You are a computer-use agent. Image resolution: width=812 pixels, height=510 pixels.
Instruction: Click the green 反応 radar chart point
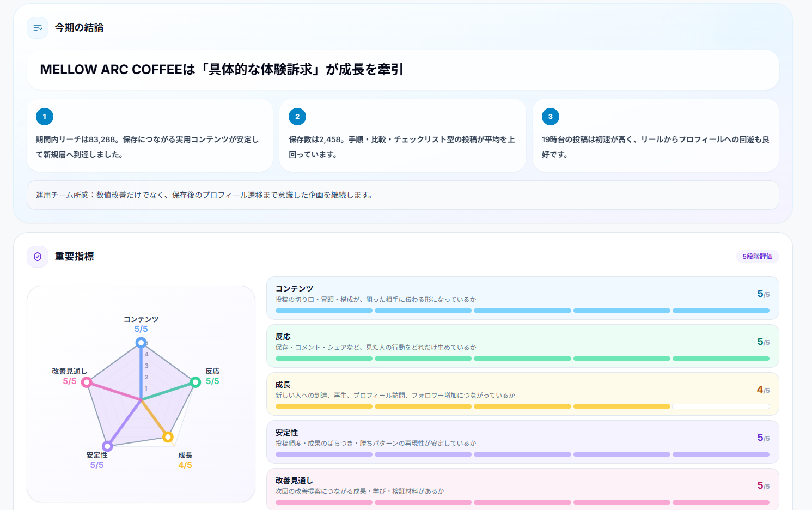(196, 382)
